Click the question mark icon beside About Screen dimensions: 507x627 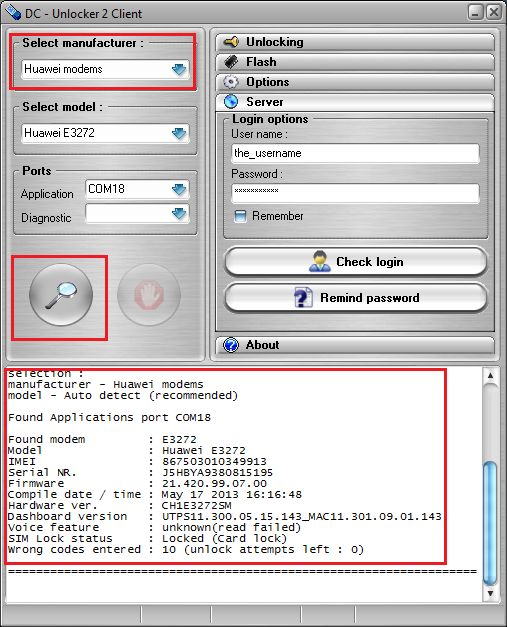coord(231,345)
